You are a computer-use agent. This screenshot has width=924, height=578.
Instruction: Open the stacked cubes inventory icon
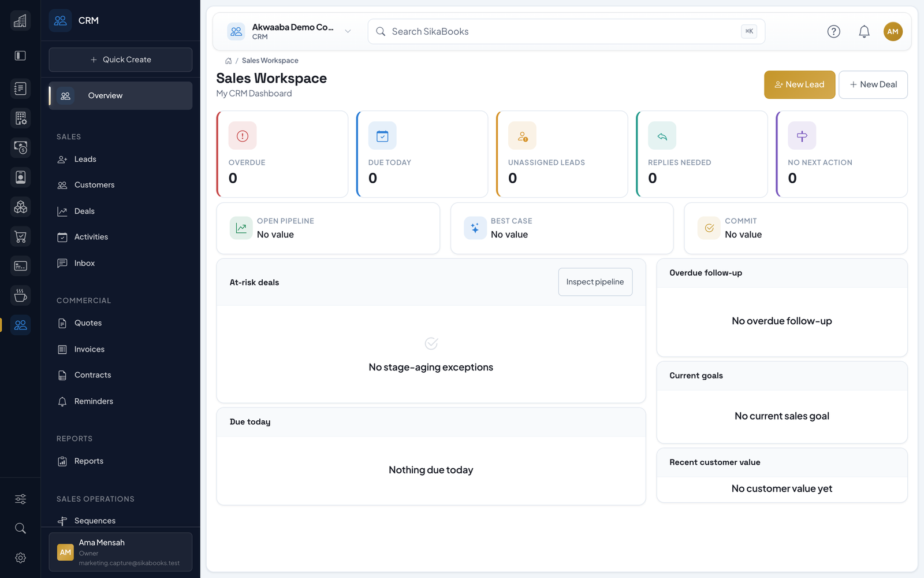point(20,206)
